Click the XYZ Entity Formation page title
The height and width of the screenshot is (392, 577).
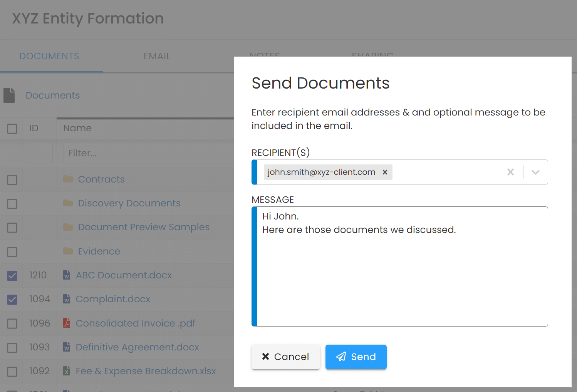tap(88, 18)
